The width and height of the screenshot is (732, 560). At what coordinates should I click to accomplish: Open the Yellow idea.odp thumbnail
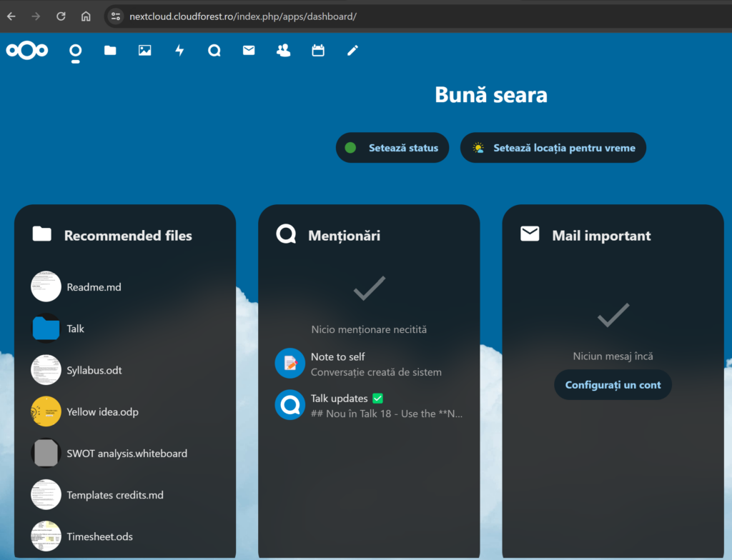pos(46,411)
